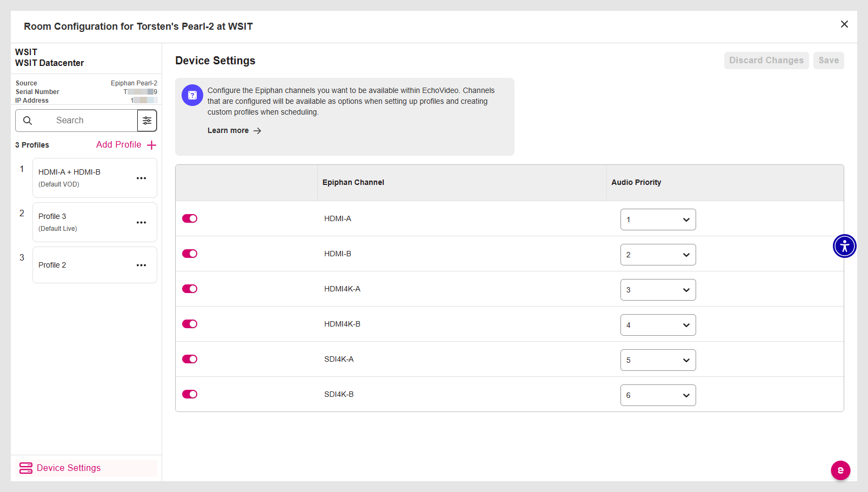Click the Device Settings server icon
The height and width of the screenshot is (492, 868).
(26, 468)
